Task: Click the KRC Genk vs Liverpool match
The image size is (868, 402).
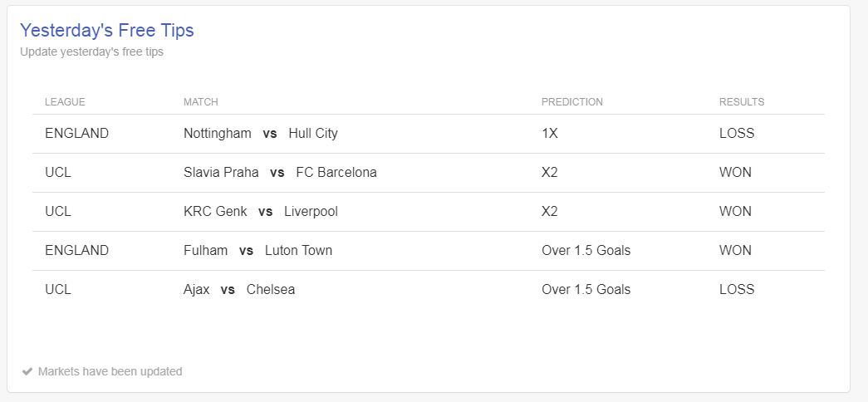Action: (260, 212)
